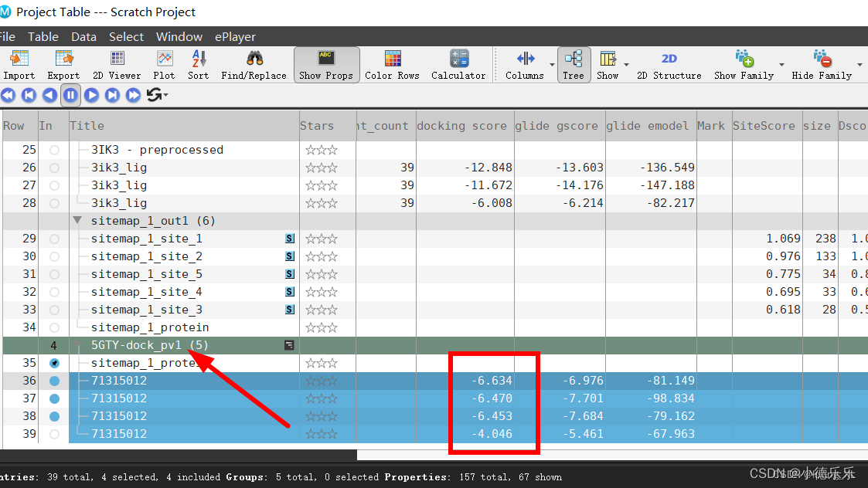The image size is (868, 488).
Task: Jump to first entry in ePlayer
Action: coord(29,95)
